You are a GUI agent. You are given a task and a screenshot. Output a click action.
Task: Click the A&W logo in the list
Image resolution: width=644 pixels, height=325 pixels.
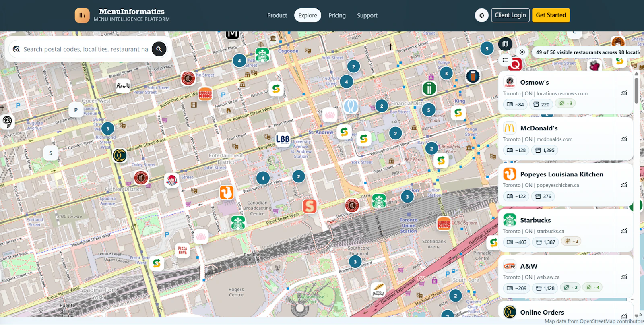pyautogui.click(x=510, y=266)
